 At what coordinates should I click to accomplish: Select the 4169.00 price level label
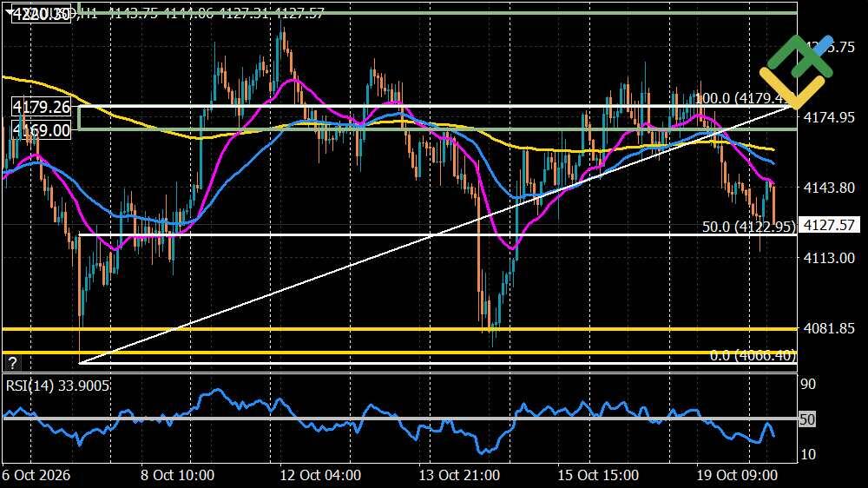pos(42,130)
